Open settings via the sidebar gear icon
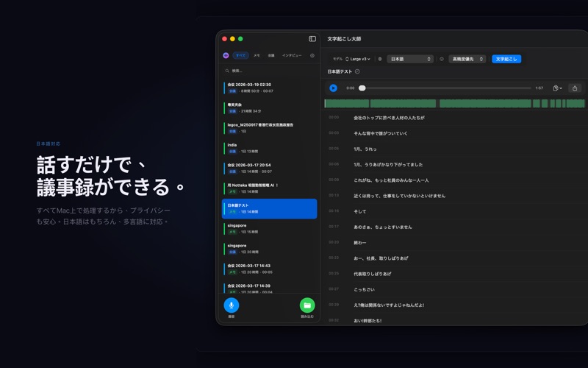The image size is (588, 368). click(x=312, y=56)
